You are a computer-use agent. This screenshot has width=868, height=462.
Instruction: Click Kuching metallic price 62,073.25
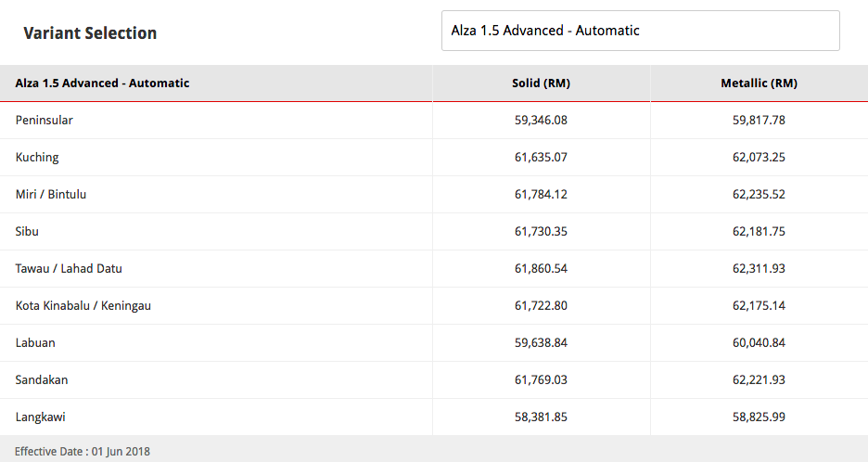tap(759, 158)
